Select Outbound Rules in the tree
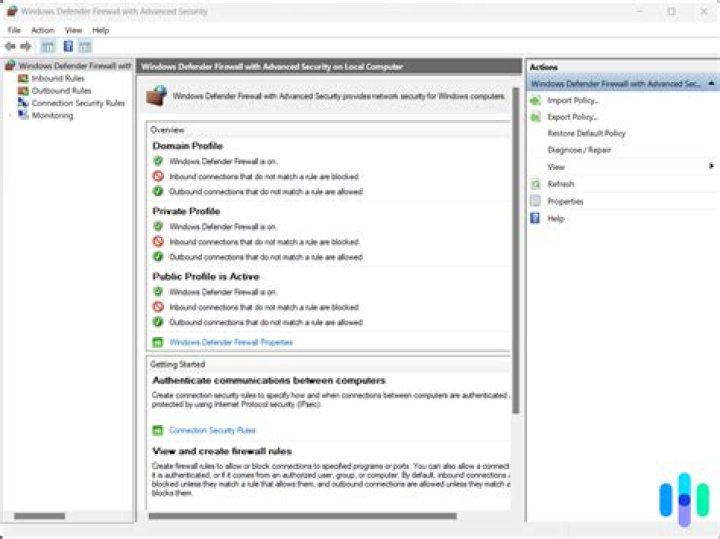This screenshot has height=539, width=720. click(61, 91)
